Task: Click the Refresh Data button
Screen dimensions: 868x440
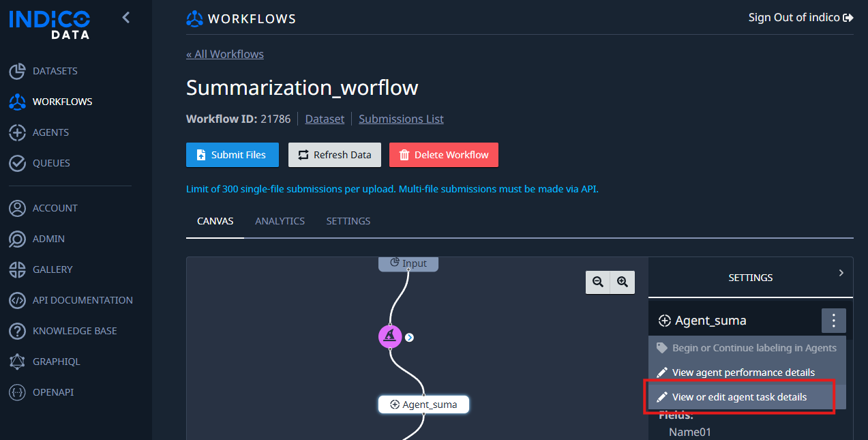Action: (x=335, y=155)
